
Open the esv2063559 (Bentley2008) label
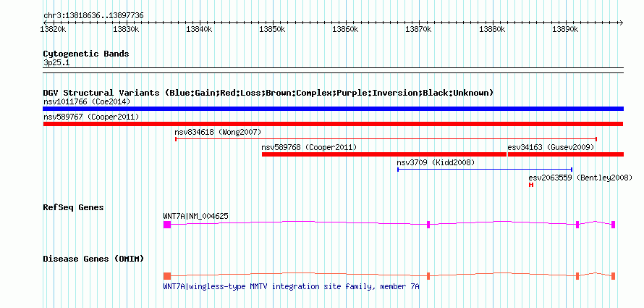pyautogui.click(x=580, y=178)
